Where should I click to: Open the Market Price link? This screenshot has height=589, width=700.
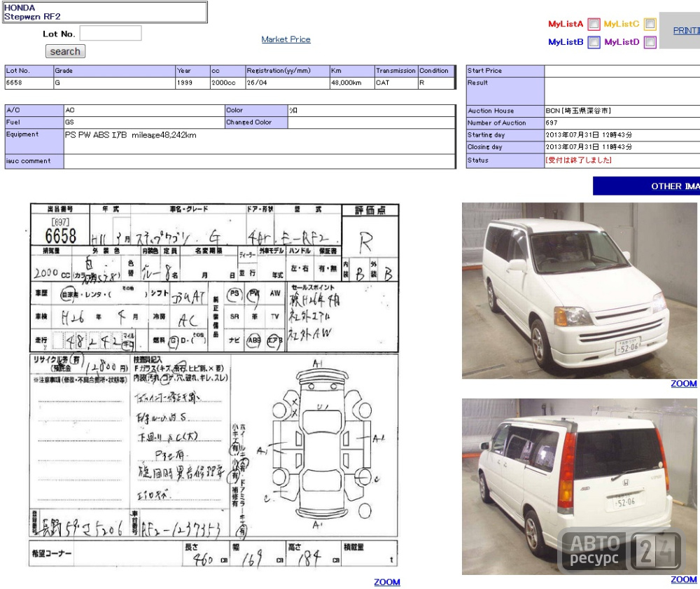pos(286,39)
